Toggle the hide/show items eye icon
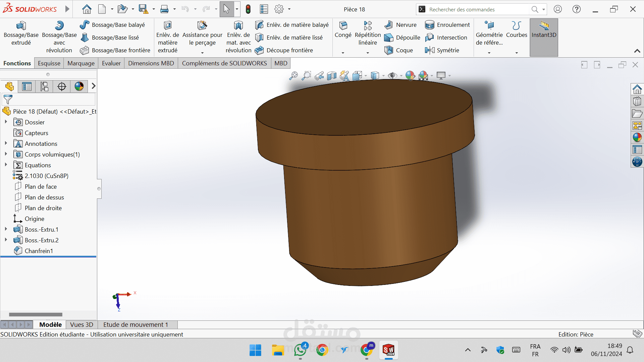This screenshot has width=644, height=362. [x=392, y=76]
